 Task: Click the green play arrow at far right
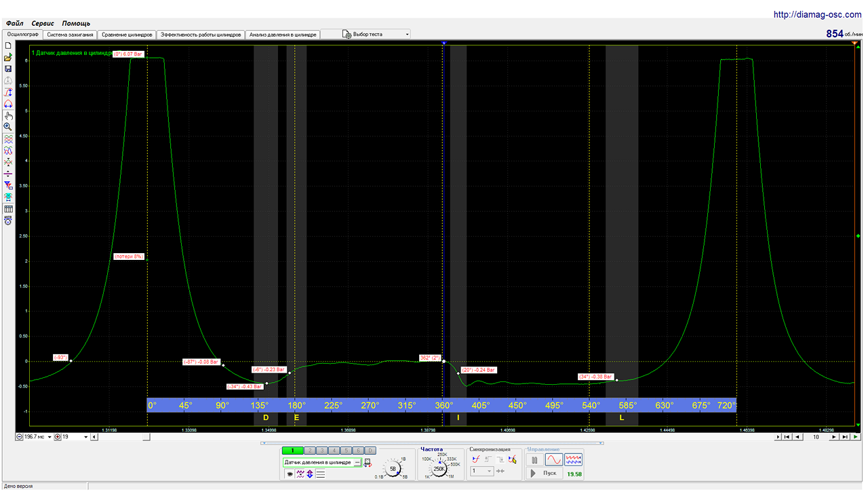pyautogui.click(x=856, y=437)
